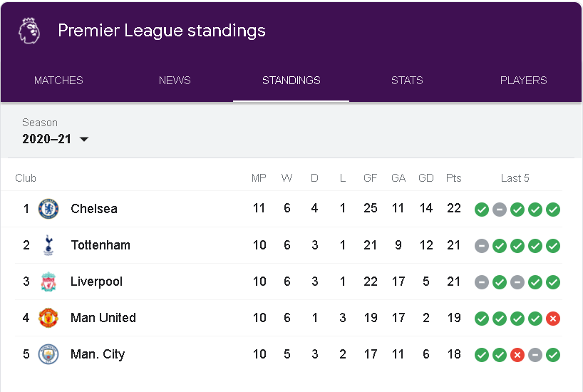Click Chelsea's grey draw icon
The image size is (583, 392).
pos(500,210)
